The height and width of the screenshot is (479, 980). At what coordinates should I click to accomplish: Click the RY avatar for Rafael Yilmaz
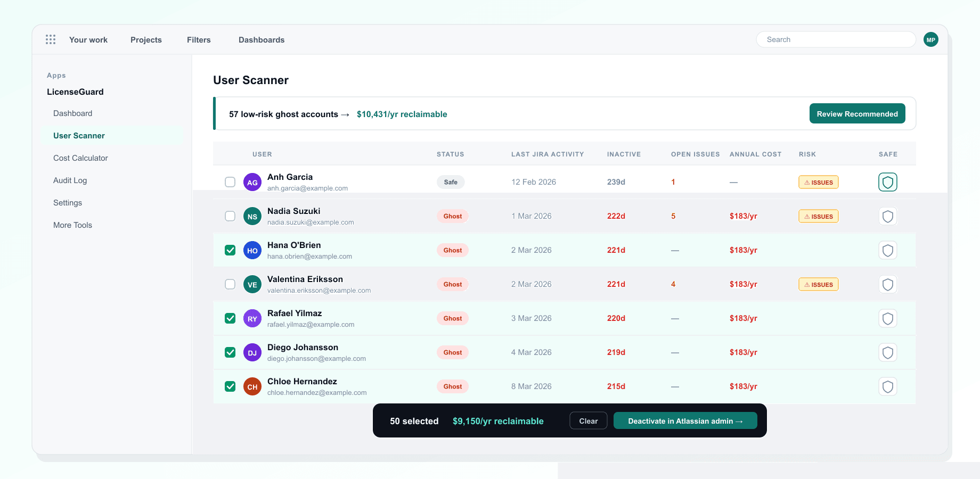[252, 318]
